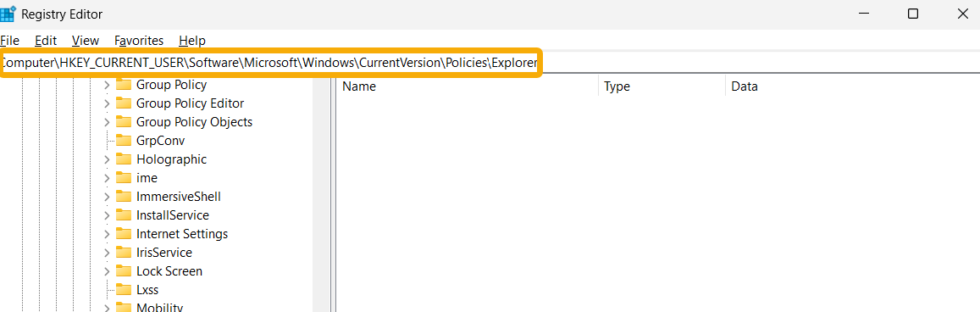The height and width of the screenshot is (312, 980).
Task: Open the View menu
Action: pyautogui.click(x=86, y=41)
